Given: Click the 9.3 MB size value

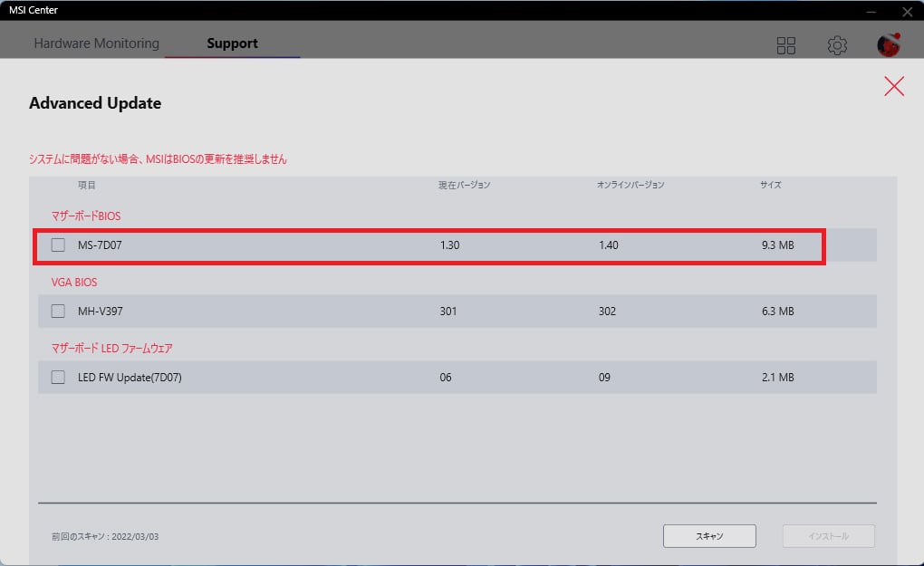Looking at the screenshot, I should point(778,245).
